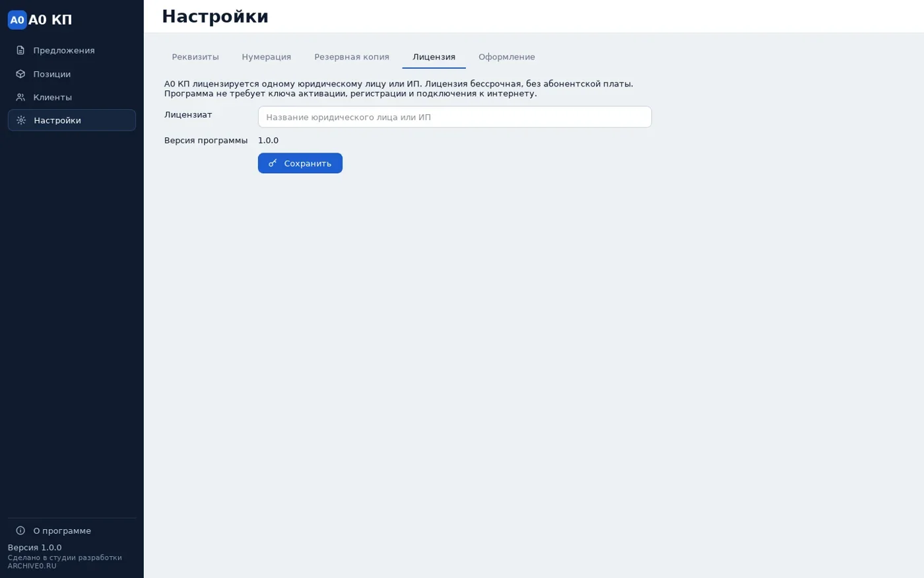Click the Версия 1.0.0 sidebar text
924x578 pixels.
click(35, 548)
